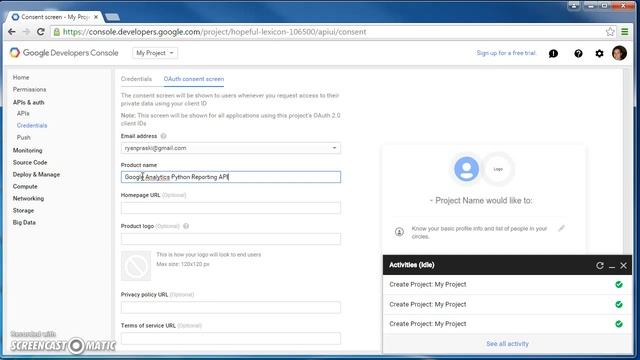Close the Consent screen browser tab
The width and height of the screenshot is (640, 360).
point(96,17)
